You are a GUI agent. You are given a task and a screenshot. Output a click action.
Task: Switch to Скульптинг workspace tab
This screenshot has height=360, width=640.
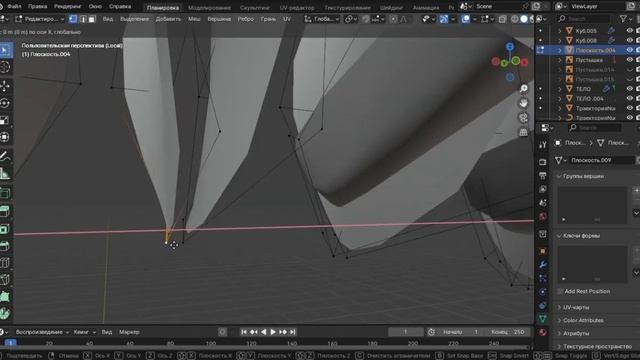pos(255,7)
